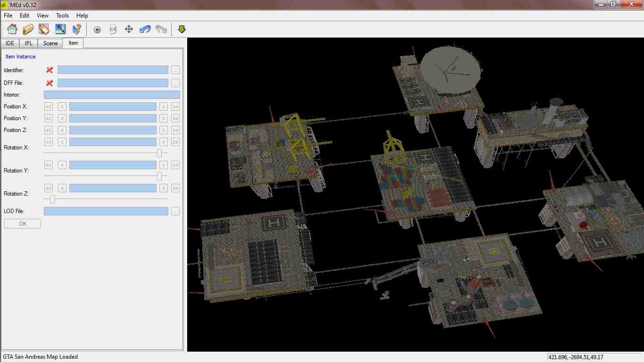644x362 pixels.
Task: Click the gray redo arrow icon
Action: [161, 29]
